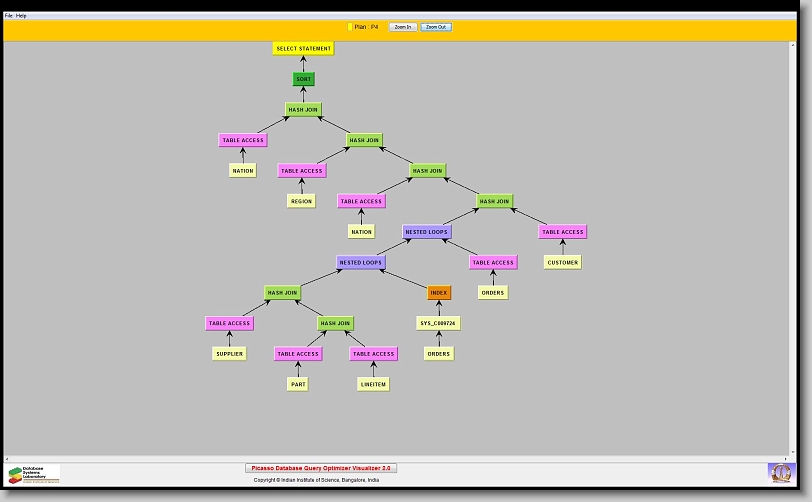The height and width of the screenshot is (502, 812).
Task: Select the topmost HASH JOIN node
Action: [x=304, y=109]
